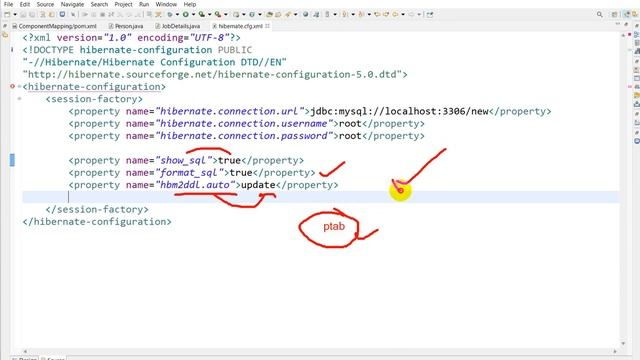Click the update property value

[x=258, y=185]
